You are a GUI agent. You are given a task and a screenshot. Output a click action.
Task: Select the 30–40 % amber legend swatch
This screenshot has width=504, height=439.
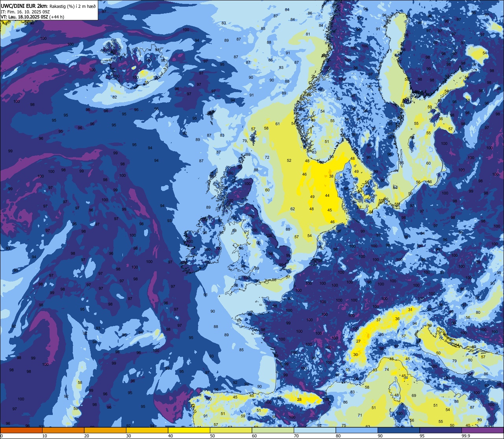coord(147,430)
